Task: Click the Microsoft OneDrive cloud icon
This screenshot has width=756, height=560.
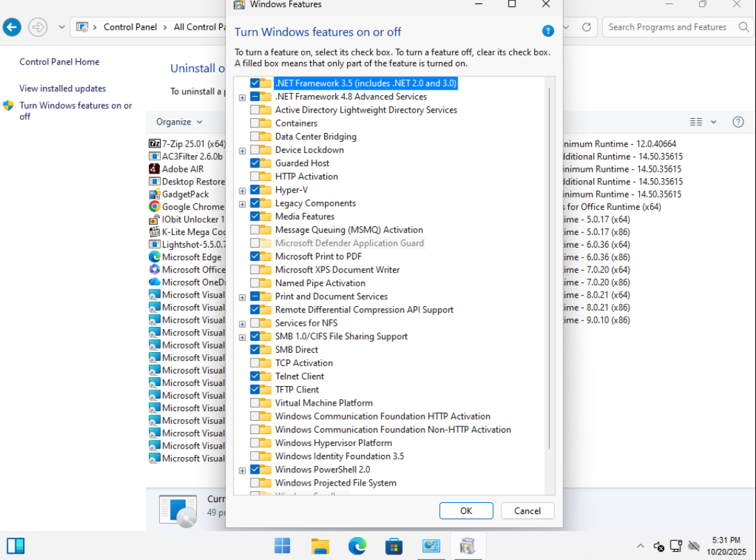Action: click(x=154, y=282)
